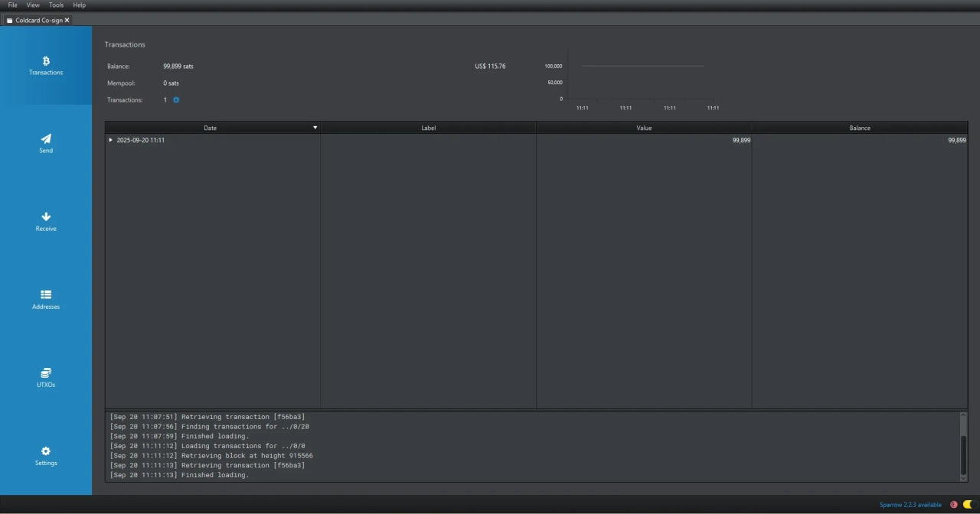Click the US$ 115.76 fiat value

pyautogui.click(x=490, y=67)
